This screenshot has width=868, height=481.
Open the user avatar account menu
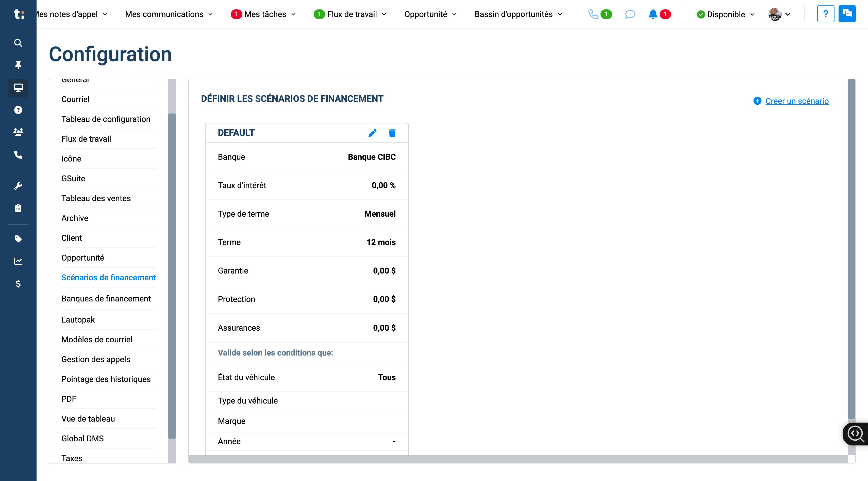779,14
